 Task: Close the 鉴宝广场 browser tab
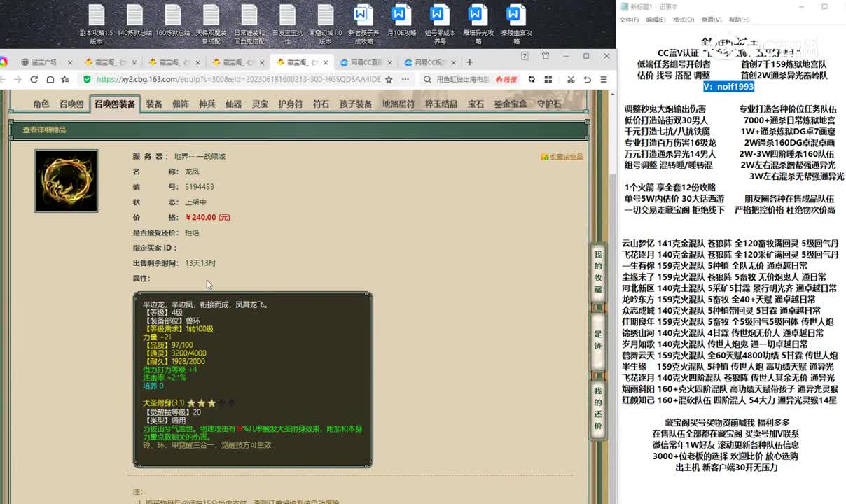point(70,62)
